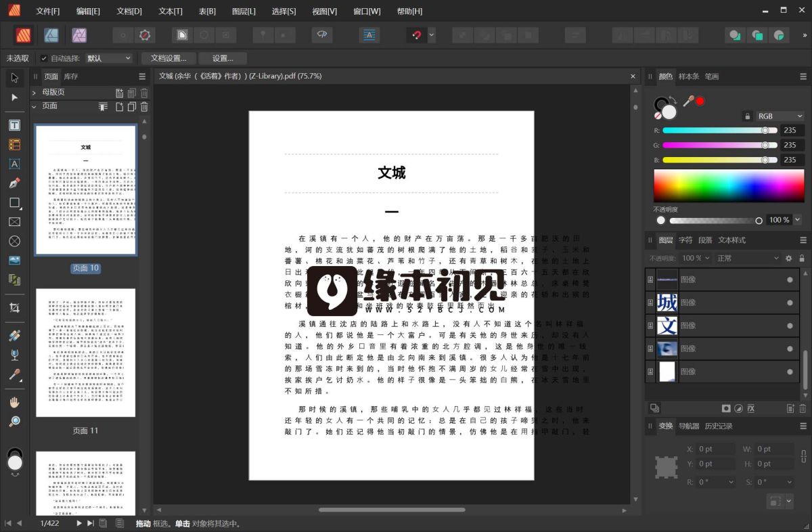Click the red recent color swatch

pyautogui.click(x=700, y=101)
